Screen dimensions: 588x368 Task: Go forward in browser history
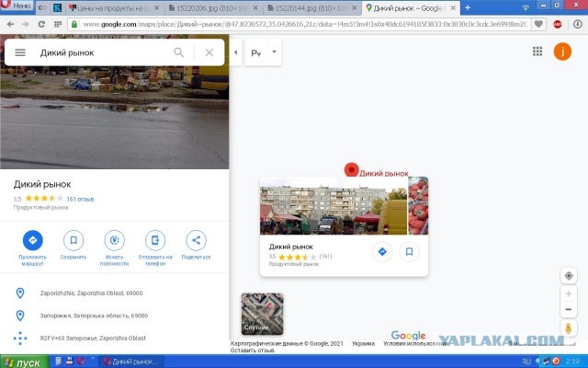(26, 25)
